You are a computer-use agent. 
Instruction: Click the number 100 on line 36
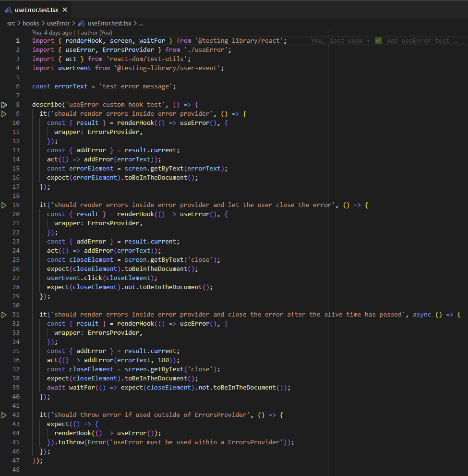tap(163, 360)
